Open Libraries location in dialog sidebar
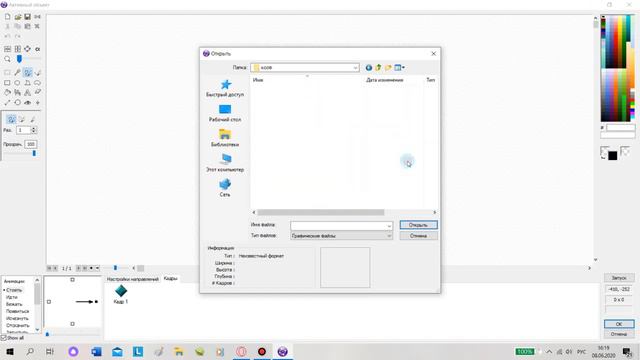The height and width of the screenshot is (360, 640). 225,138
